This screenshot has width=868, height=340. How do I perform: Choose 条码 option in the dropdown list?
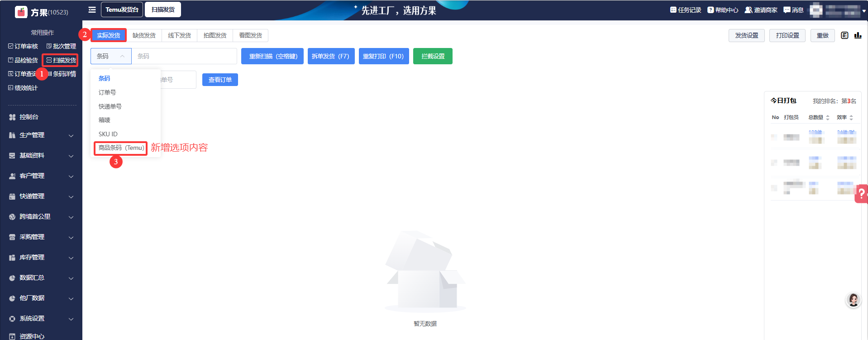click(x=125, y=78)
